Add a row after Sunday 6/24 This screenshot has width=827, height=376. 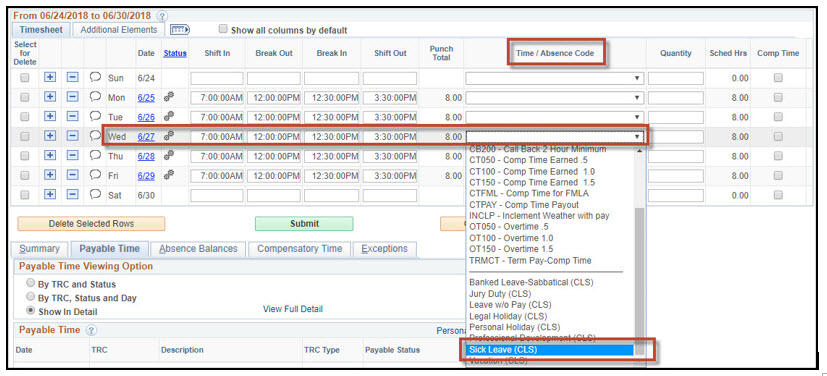(x=50, y=78)
